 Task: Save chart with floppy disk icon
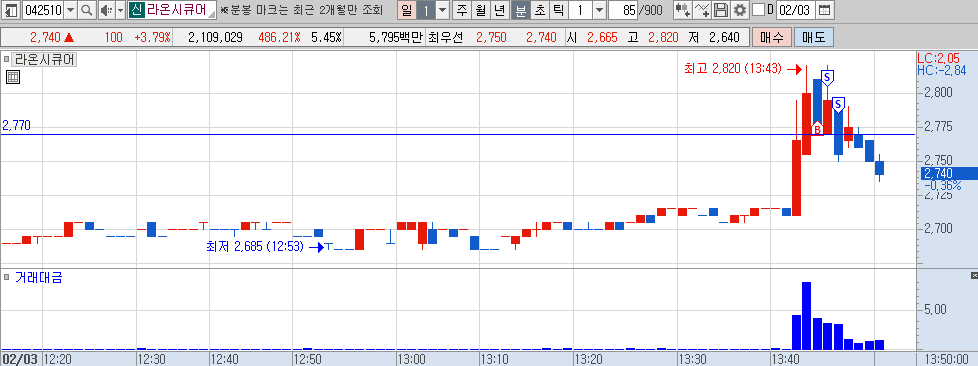(x=721, y=10)
